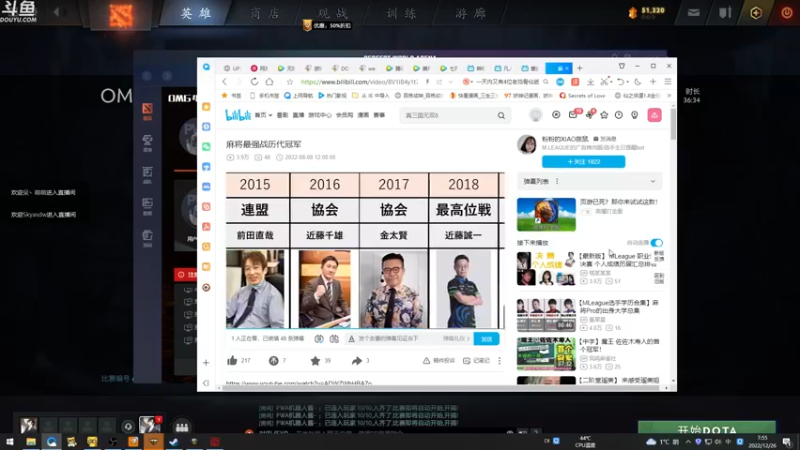Open browser hamburger main menu

click(x=668, y=82)
